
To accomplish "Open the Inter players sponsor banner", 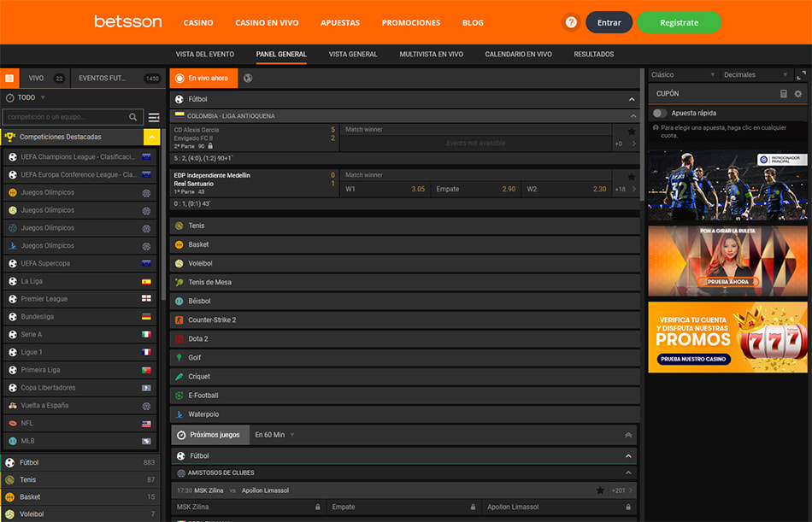I will pyautogui.click(x=727, y=185).
